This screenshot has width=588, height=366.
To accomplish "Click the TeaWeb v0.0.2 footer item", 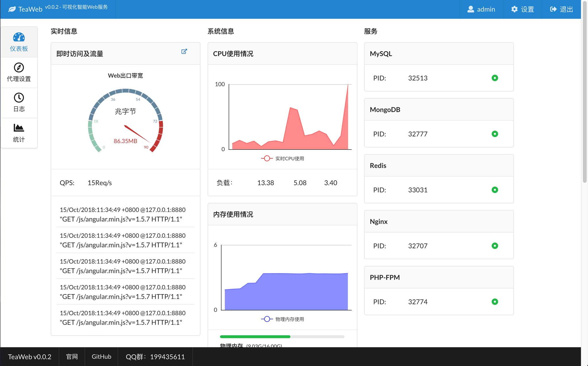I will [30, 357].
